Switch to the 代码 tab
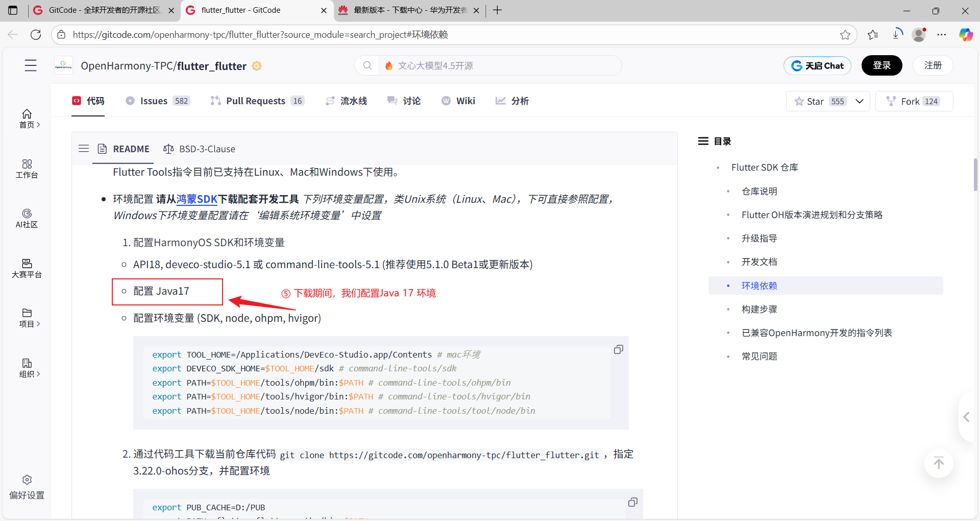 pyautogui.click(x=88, y=101)
